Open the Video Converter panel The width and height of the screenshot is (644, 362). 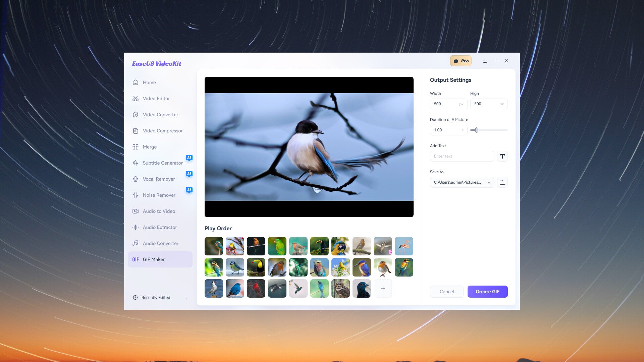(160, 115)
